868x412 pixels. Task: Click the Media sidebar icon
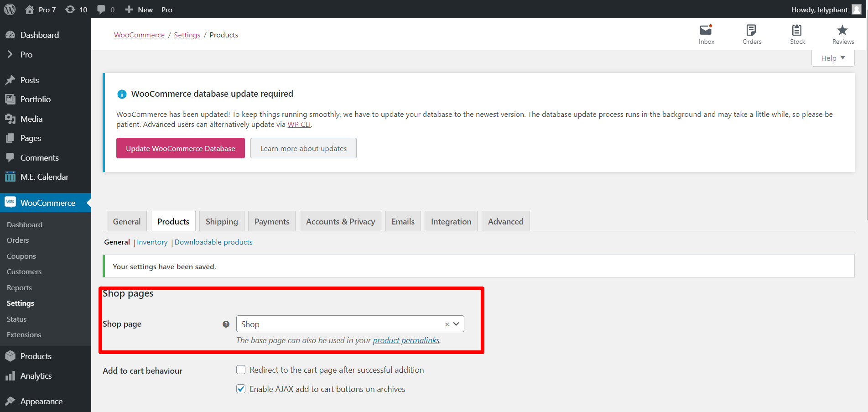[x=10, y=119]
